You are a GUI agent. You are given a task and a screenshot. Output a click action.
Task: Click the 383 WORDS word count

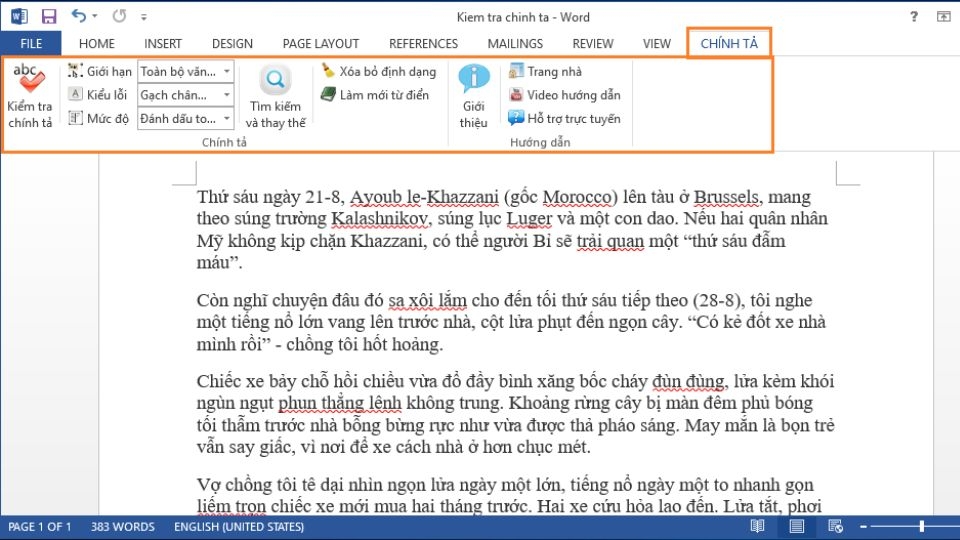coord(122,527)
